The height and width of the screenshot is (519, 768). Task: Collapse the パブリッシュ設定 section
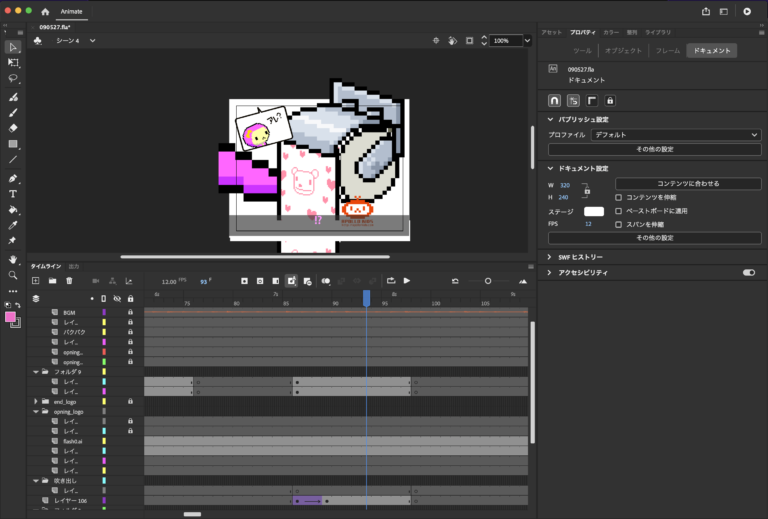(551, 119)
